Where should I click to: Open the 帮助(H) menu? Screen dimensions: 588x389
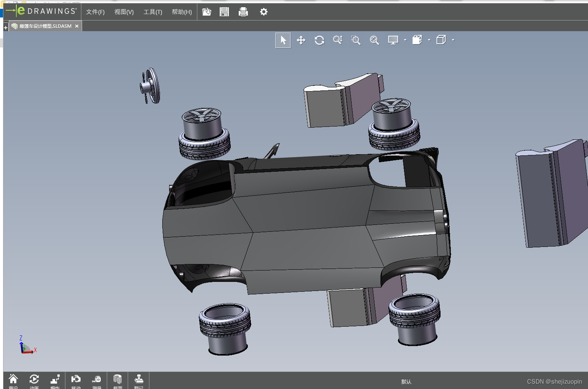coord(182,12)
